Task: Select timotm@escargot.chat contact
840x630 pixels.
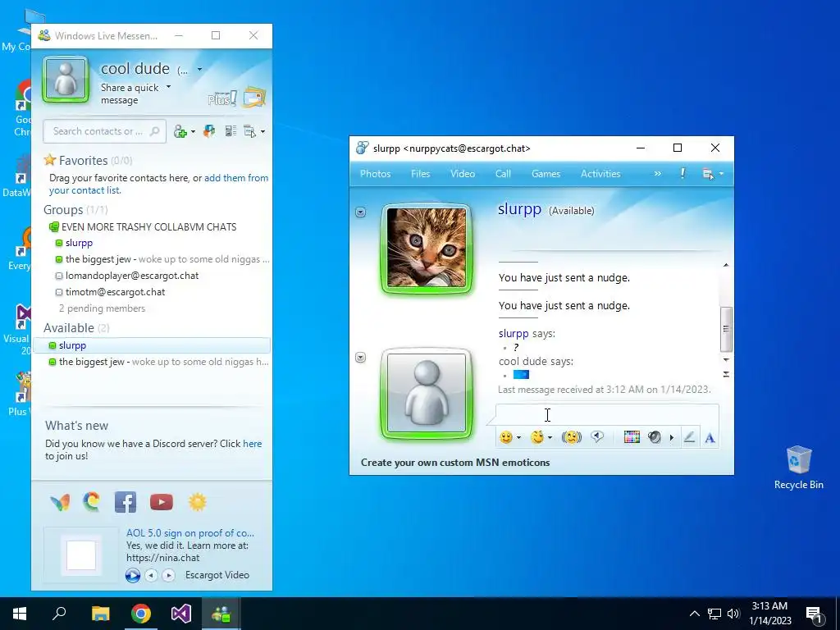Action: [x=115, y=292]
